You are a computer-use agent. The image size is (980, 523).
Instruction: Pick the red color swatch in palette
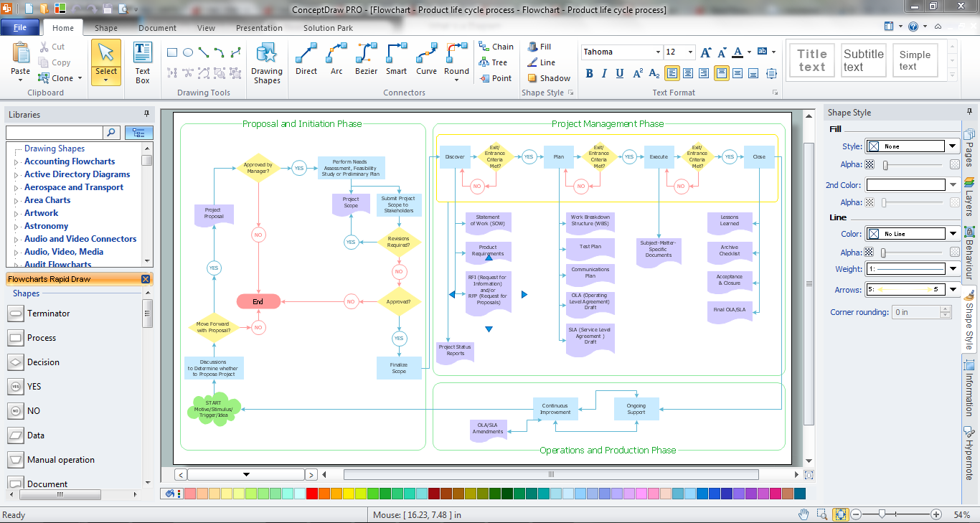click(x=311, y=494)
